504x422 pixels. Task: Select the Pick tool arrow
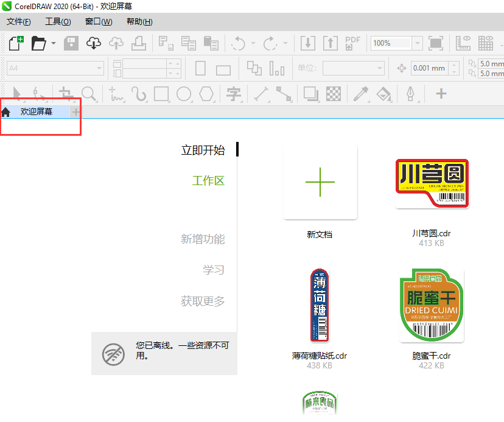pyautogui.click(x=16, y=94)
